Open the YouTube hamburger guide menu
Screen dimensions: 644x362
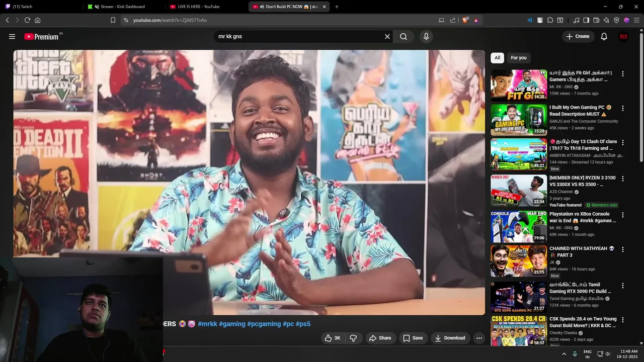[x=12, y=37]
